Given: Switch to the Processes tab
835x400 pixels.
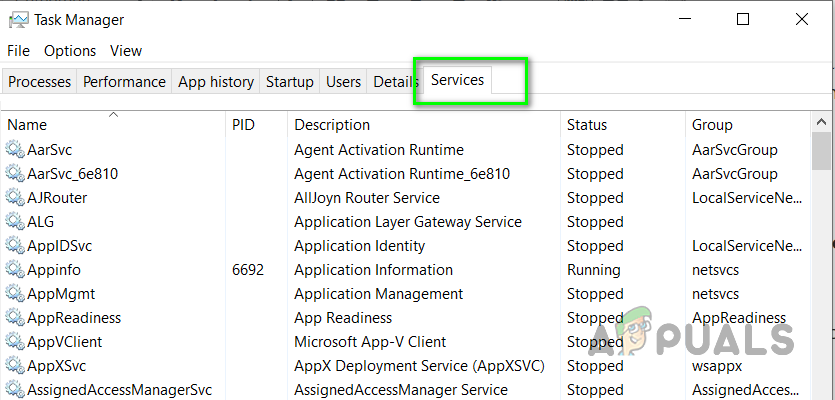Looking at the screenshot, I should pos(40,82).
